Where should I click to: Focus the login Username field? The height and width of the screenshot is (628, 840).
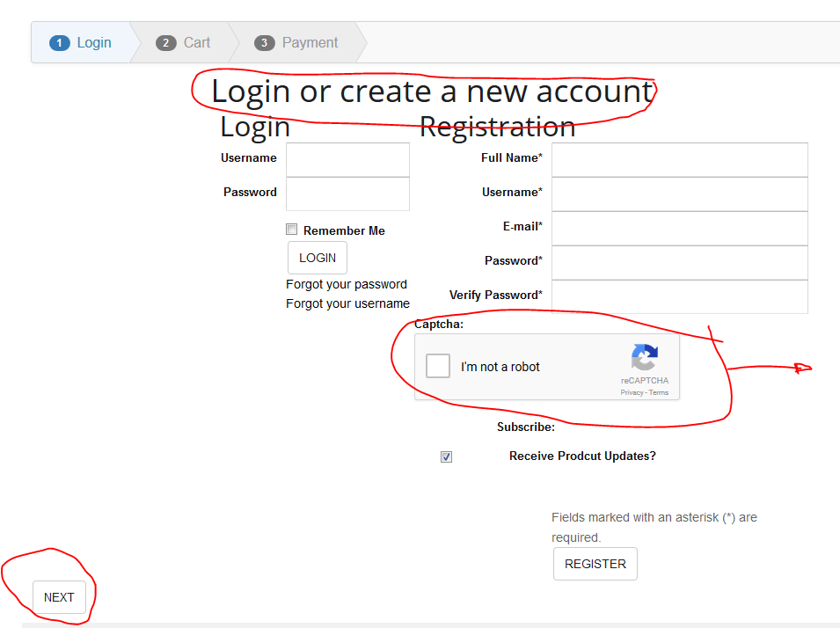point(347,159)
